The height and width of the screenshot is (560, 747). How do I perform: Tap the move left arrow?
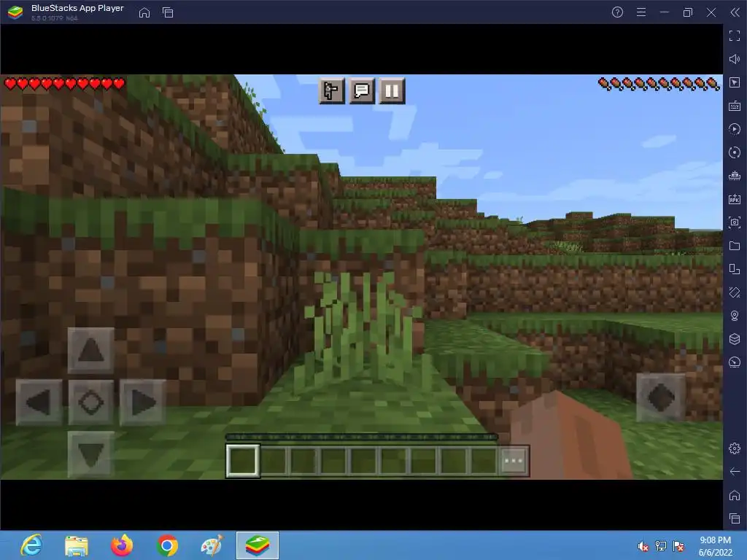[x=39, y=402]
